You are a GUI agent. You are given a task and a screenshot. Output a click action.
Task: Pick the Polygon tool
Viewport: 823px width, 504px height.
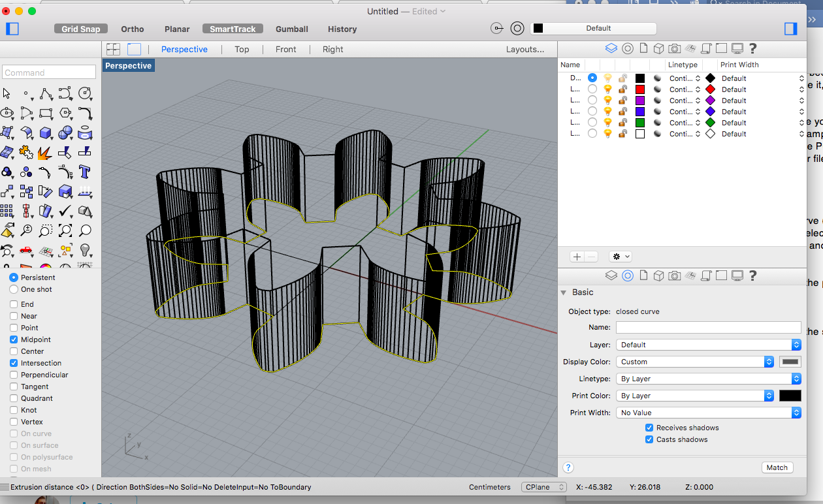pos(65,113)
